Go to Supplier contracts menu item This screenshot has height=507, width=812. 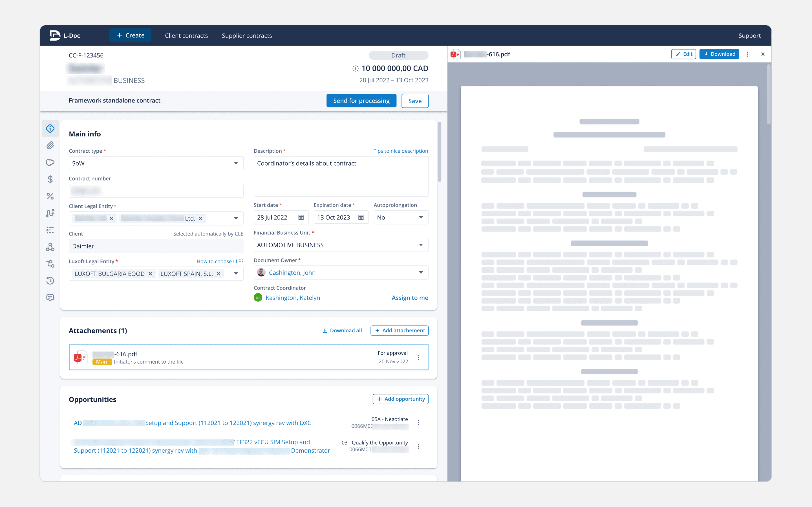247,35
